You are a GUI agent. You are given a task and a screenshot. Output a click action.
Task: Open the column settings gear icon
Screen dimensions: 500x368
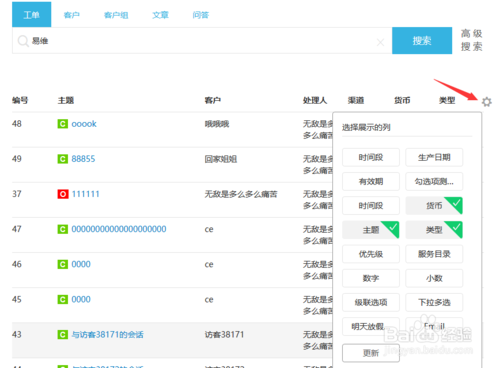coord(487,102)
